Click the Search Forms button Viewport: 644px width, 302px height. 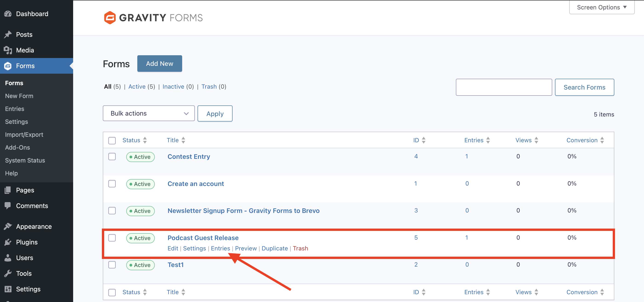pyautogui.click(x=584, y=87)
